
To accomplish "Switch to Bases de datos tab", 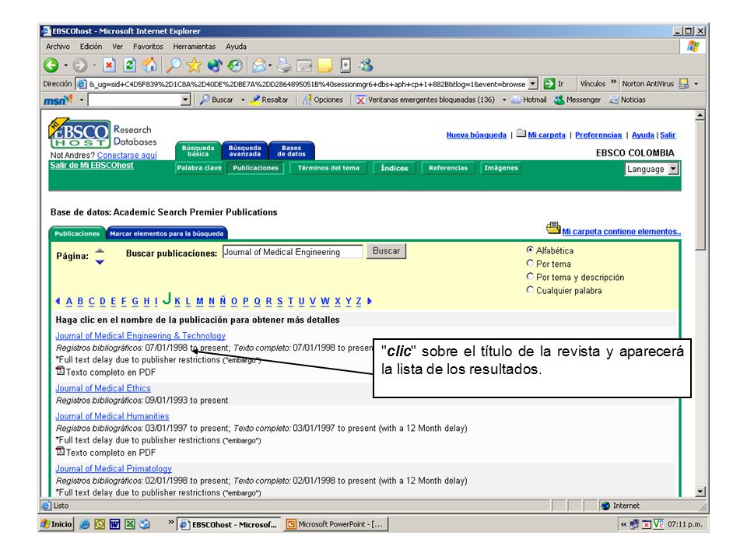I will point(292,150).
